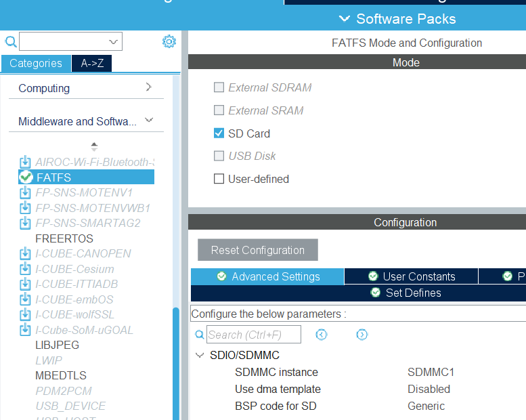Click download icon beside I-CUBE-Cesium

tap(25, 269)
